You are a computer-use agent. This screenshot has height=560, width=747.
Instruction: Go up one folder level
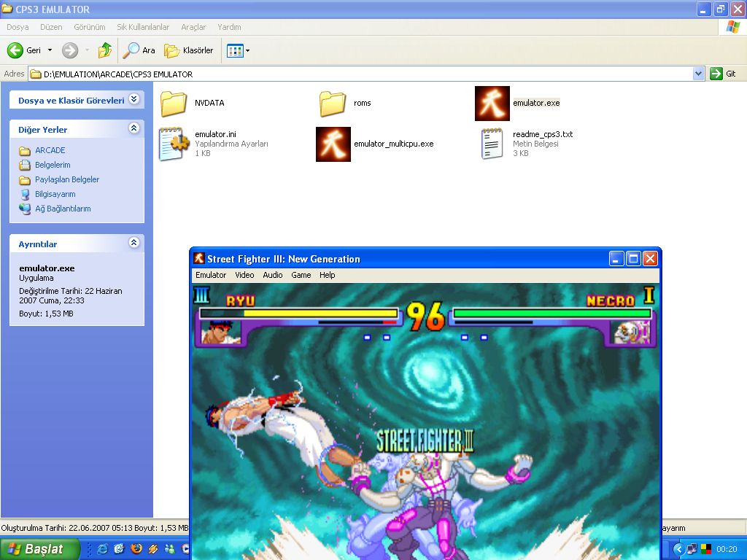pos(105,50)
